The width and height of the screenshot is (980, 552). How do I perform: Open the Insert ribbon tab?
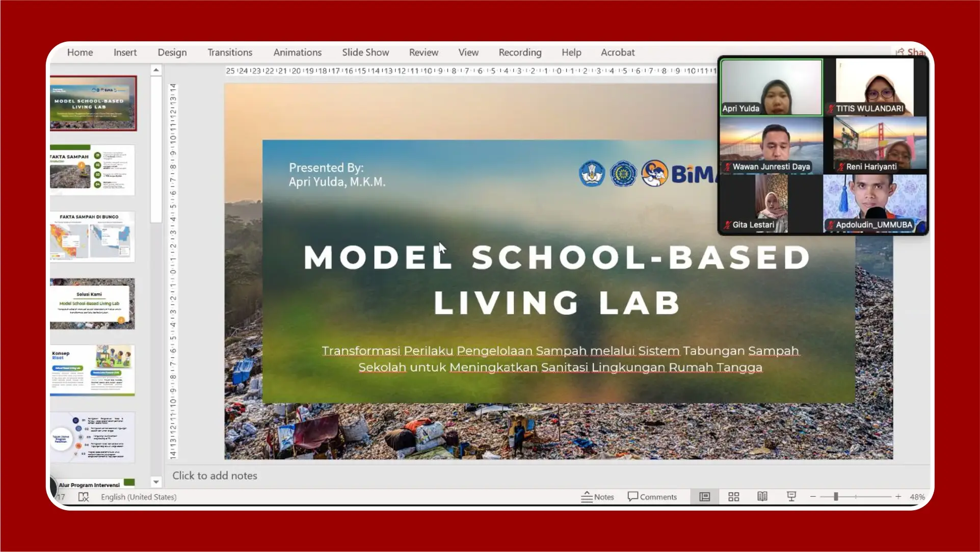(125, 52)
